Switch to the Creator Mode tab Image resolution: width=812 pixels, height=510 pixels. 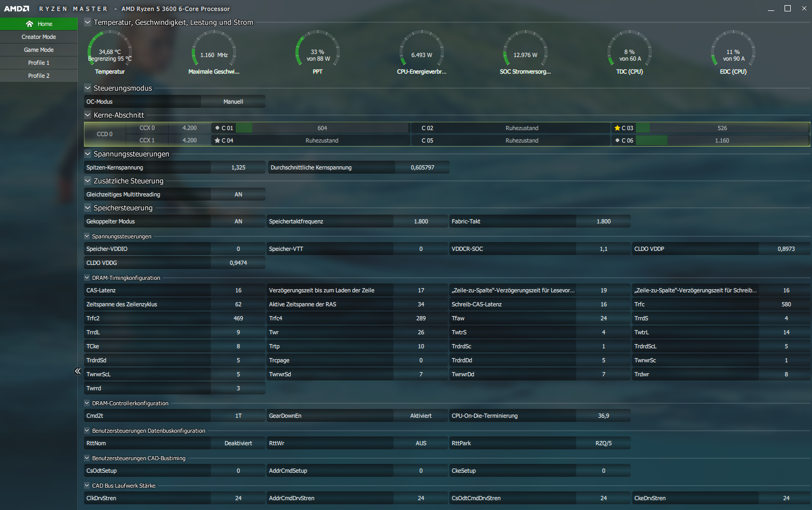pos(39,37)
